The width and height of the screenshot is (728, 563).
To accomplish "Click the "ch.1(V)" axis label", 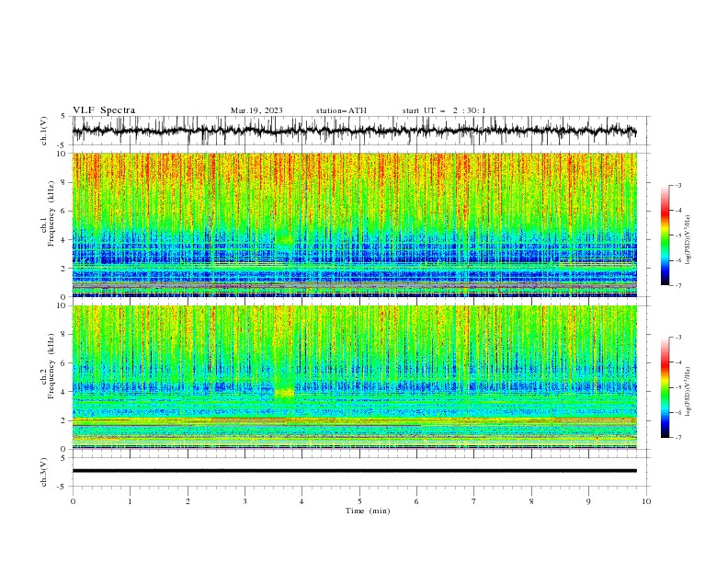I will coord(44,131).
